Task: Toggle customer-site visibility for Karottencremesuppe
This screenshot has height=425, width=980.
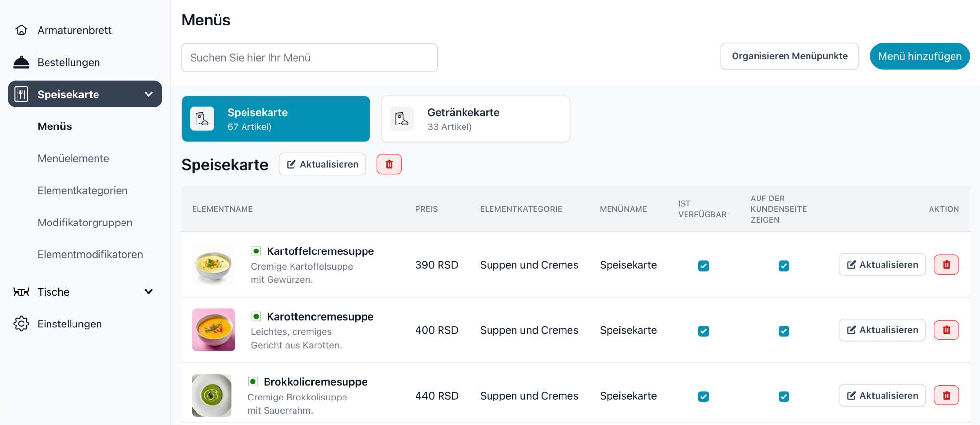Action: click(784, 331)
